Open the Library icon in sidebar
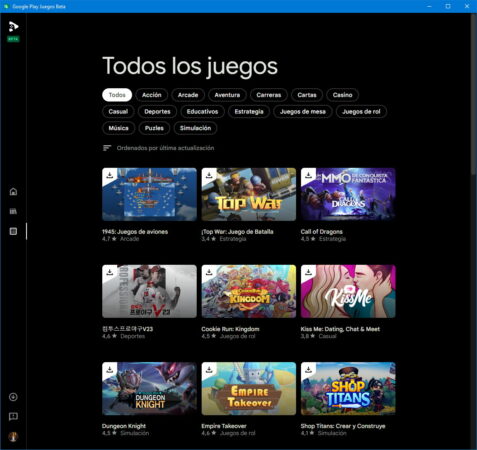Viewport: 477px width, 450px height. 13,211
